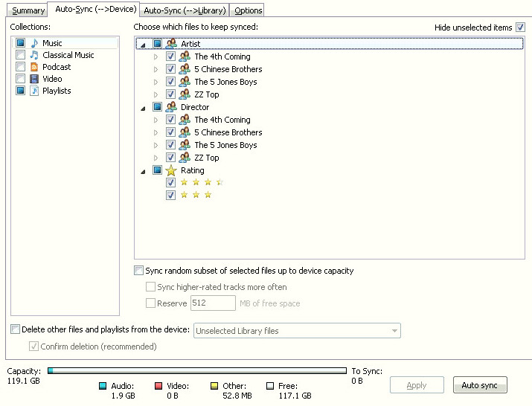Switch to the Summary tab
This screenshot has width=532, height=406.
pos(28,10)
